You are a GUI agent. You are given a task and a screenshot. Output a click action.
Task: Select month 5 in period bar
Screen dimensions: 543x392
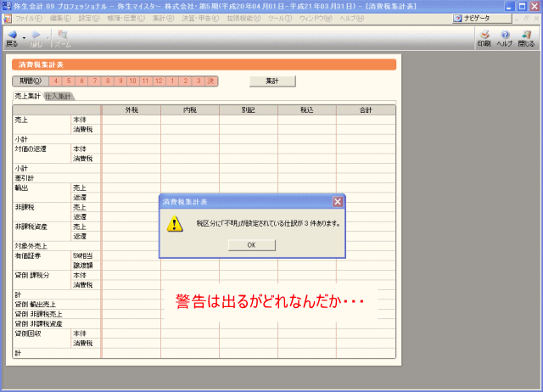[x=69, y=81]
